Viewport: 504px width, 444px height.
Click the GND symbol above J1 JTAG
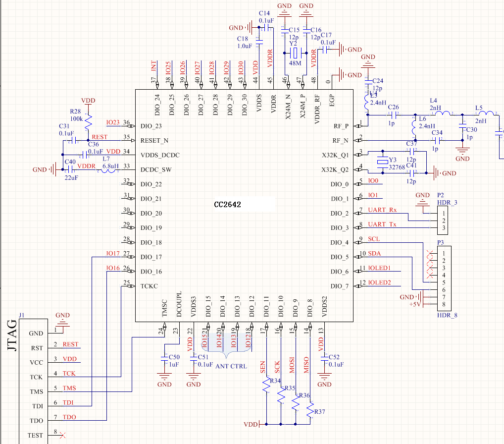coord(62,320)
